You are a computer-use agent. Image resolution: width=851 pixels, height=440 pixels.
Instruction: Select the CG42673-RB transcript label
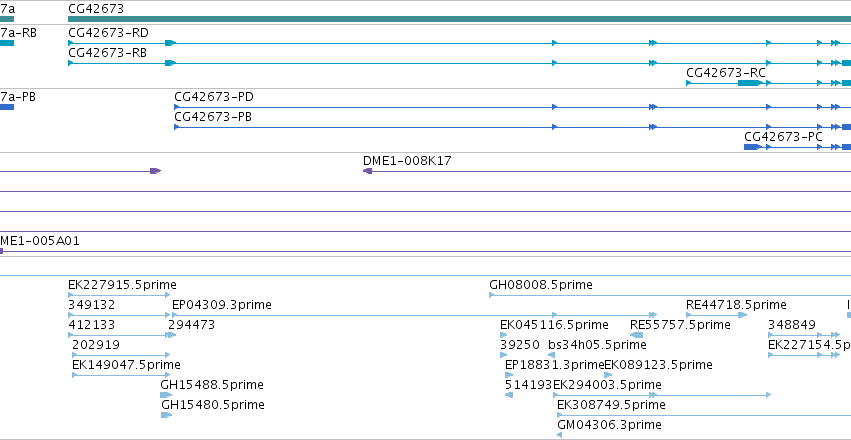point(107,53)
